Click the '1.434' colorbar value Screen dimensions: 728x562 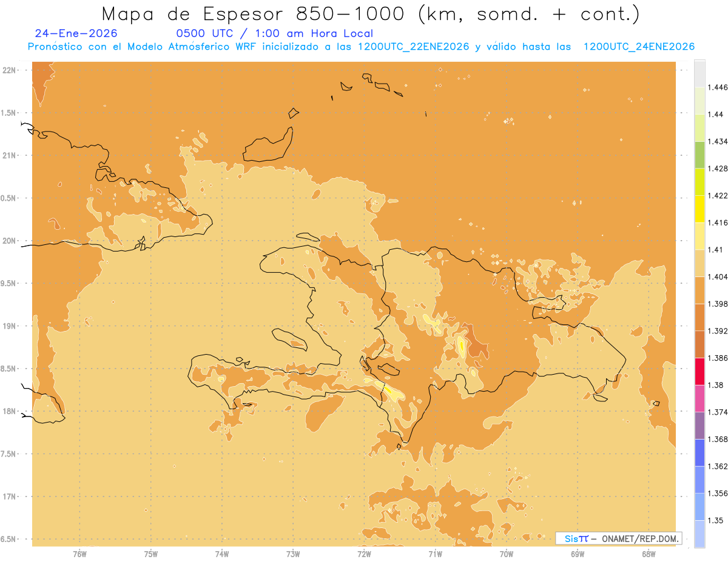coord(718,141)
